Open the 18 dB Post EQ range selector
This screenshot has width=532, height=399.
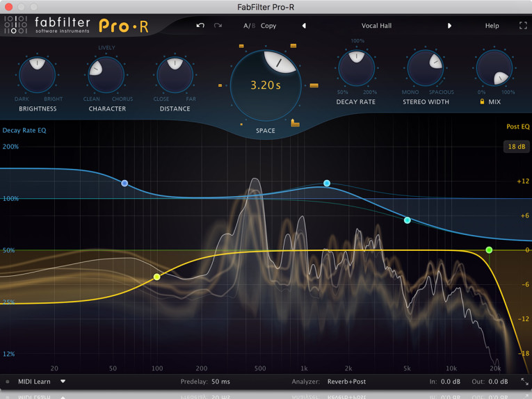coord(517,147)
